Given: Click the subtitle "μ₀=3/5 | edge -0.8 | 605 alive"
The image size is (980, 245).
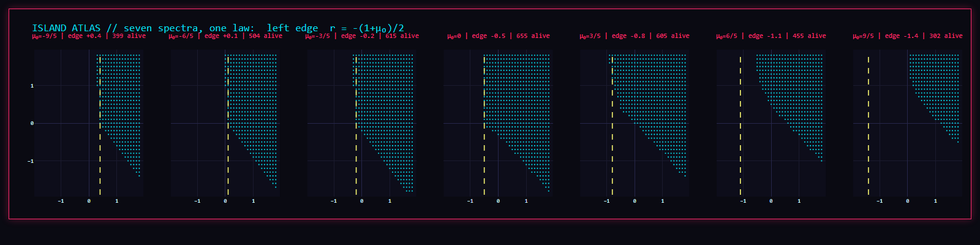Looking at the screenshot, I should (x=635, y=36).
